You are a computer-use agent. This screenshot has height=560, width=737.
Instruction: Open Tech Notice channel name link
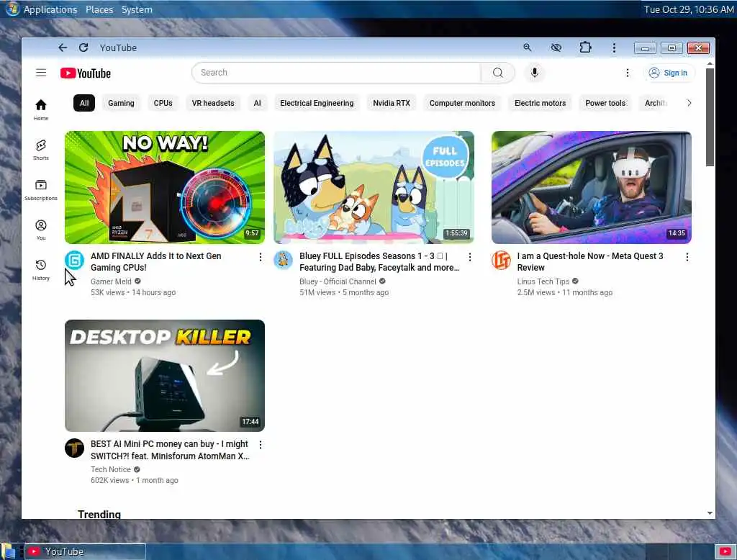point(110,469)
